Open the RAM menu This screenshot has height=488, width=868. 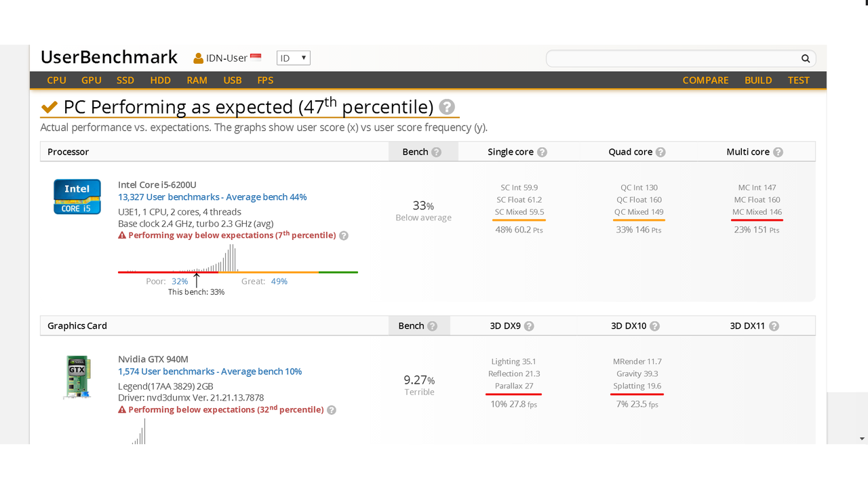pos(197,80)
